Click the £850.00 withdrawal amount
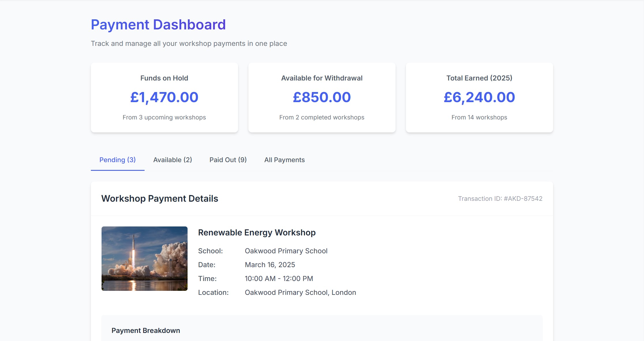This screenshot has height=341, width=644. pos(322,97)
